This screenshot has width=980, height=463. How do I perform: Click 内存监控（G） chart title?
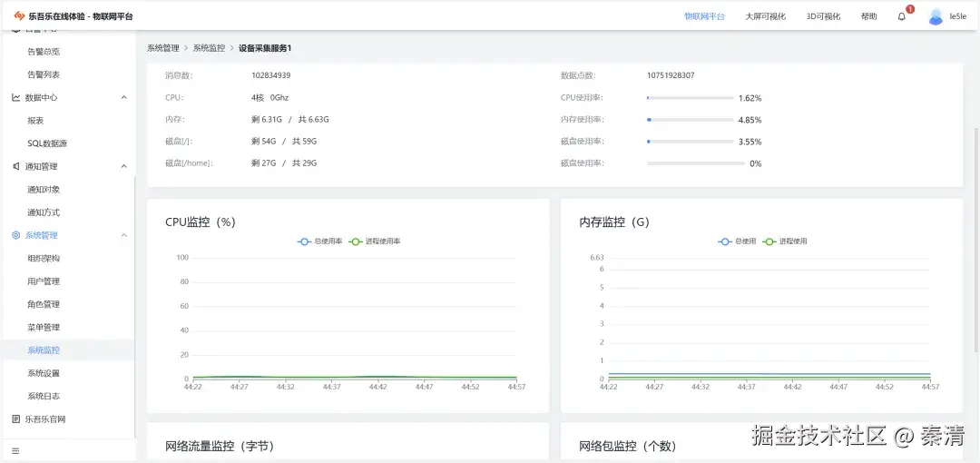(x=614, y=222)
